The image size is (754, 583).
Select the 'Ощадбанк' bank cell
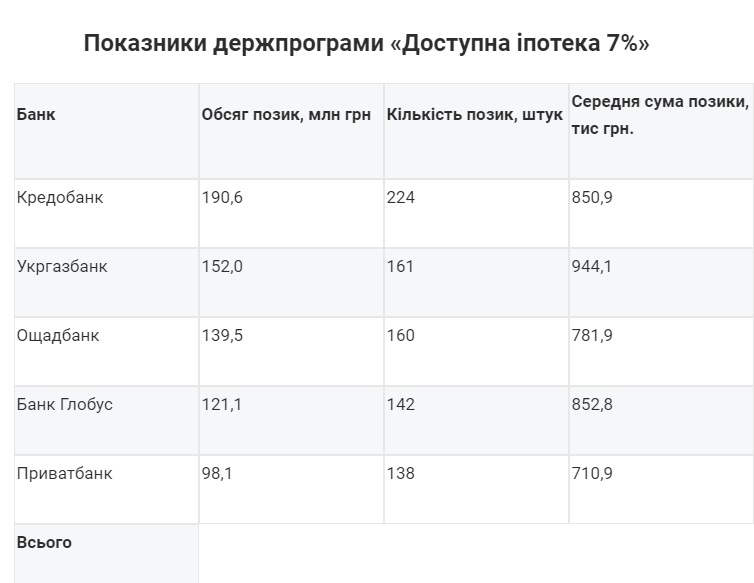pyautogui.click(x=107, y=352)
